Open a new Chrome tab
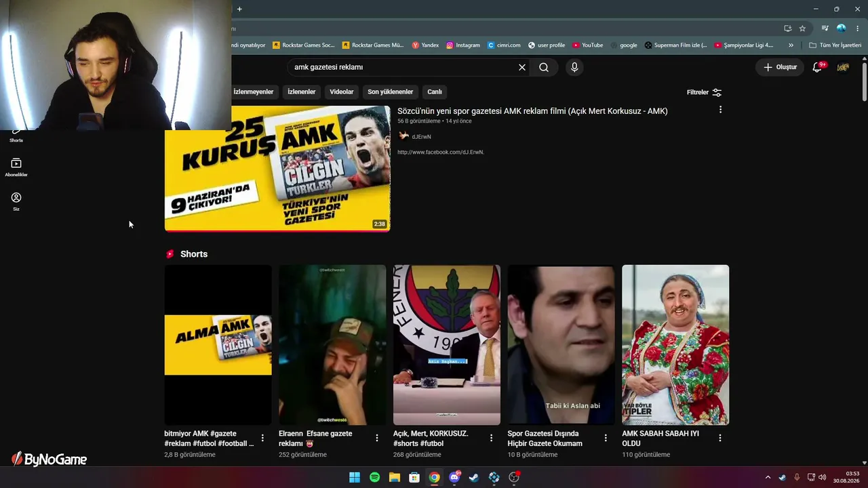 [x=239, y=9]
